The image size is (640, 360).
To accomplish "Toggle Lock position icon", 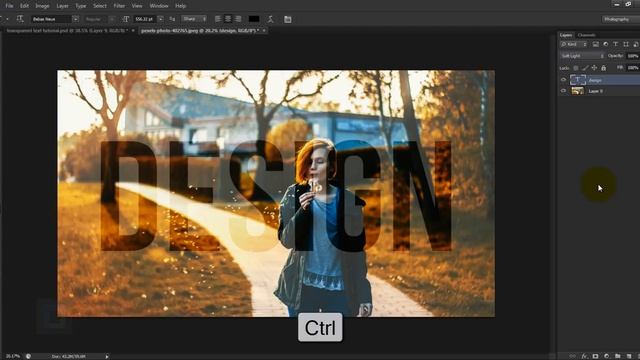I will [594, 68].
